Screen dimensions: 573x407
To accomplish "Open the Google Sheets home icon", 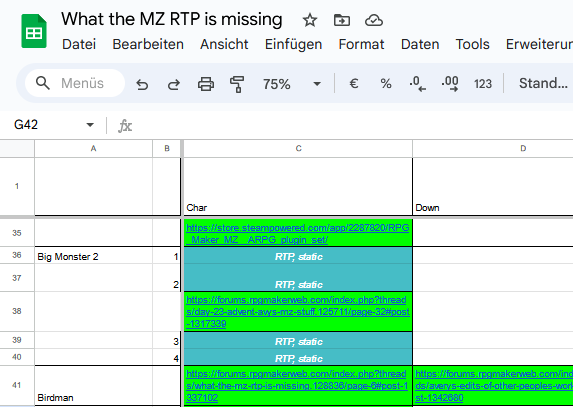I will pos(34,31).
